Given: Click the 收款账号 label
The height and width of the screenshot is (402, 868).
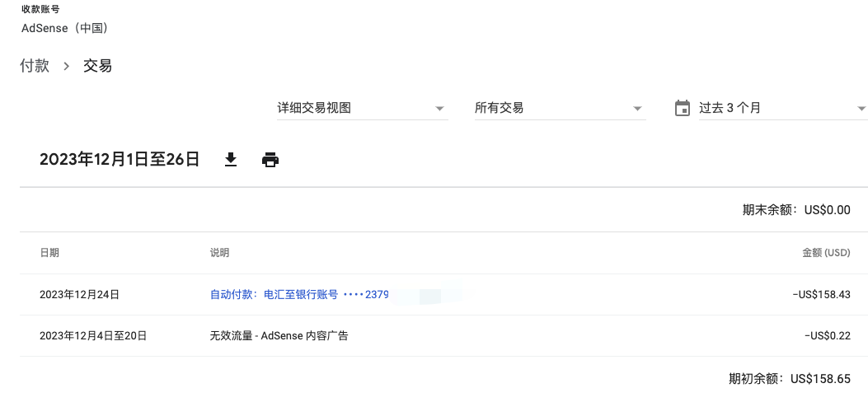Looking at the screenshot, I should coord(40,9).
